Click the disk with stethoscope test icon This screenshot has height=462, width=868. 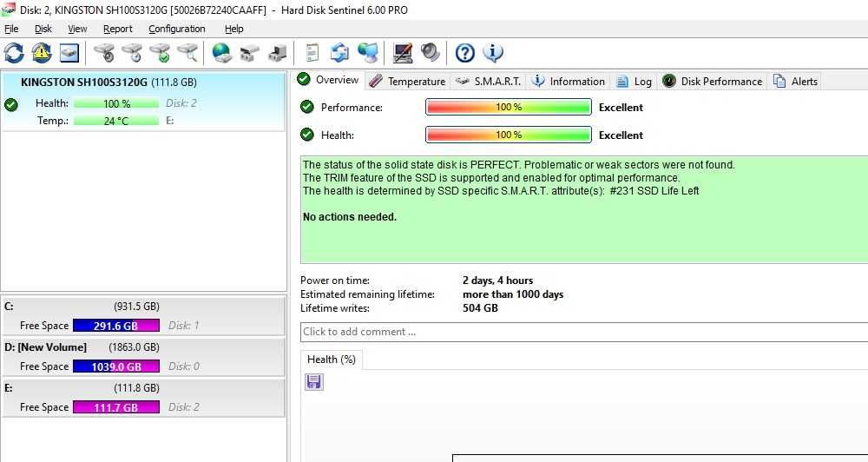pos(104,53)
